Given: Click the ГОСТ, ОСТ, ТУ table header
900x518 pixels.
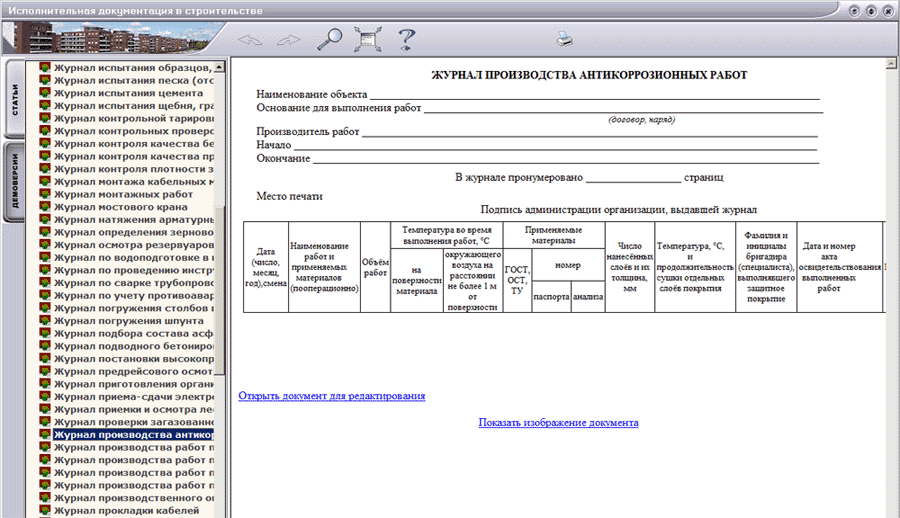Looking at the screenshot, I should (517, 280).
